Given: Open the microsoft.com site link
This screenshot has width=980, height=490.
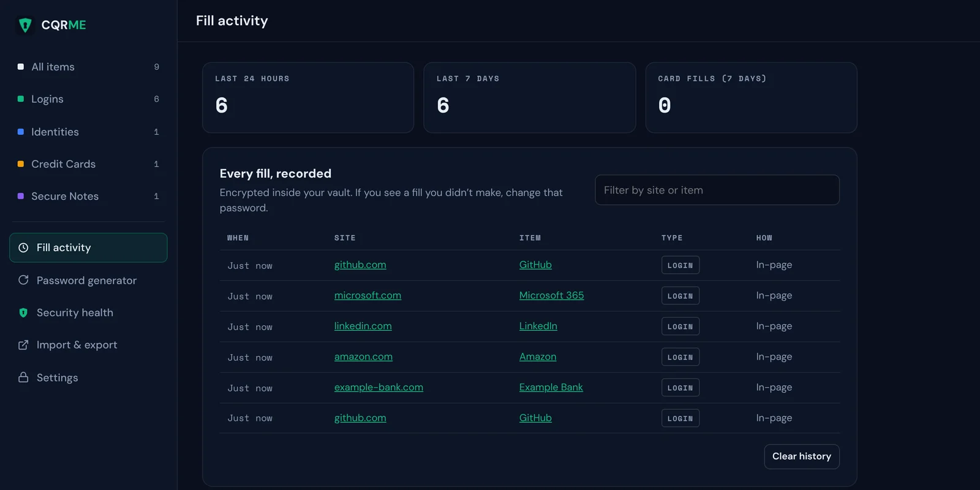Looking at the screenshot, I should point(367,295).
